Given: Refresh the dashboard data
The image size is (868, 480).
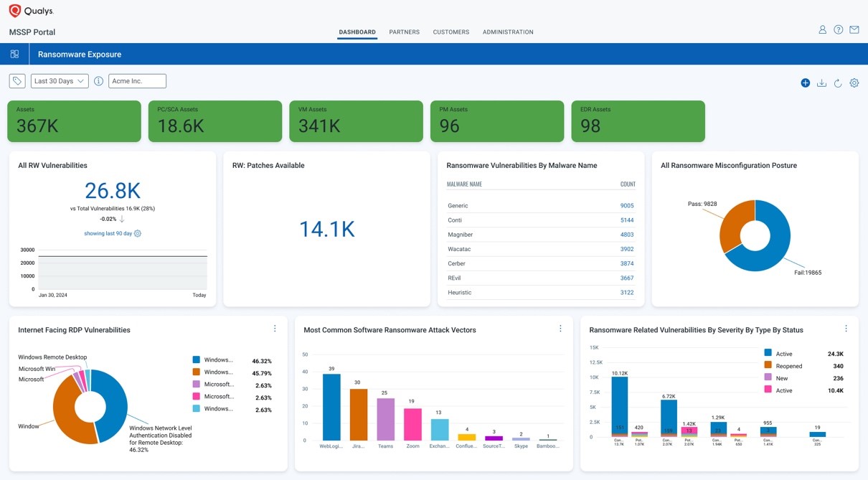Looking at the screenshot, I should (838, 83).
